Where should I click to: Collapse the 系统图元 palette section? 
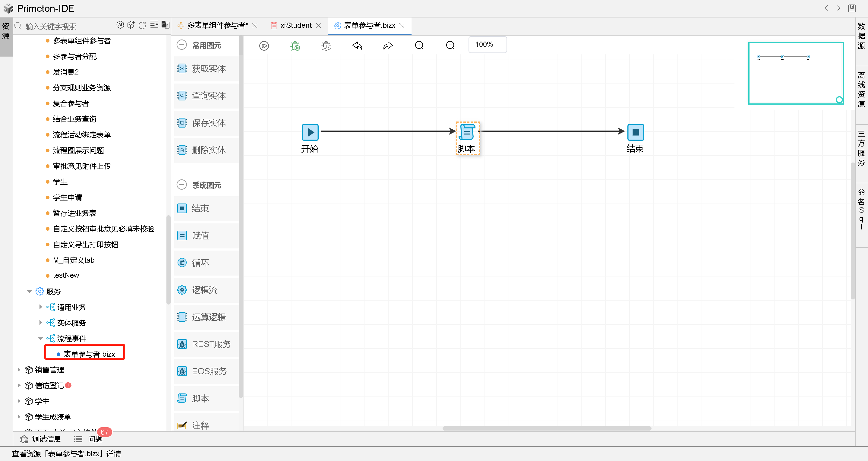(x=181, y=185)
